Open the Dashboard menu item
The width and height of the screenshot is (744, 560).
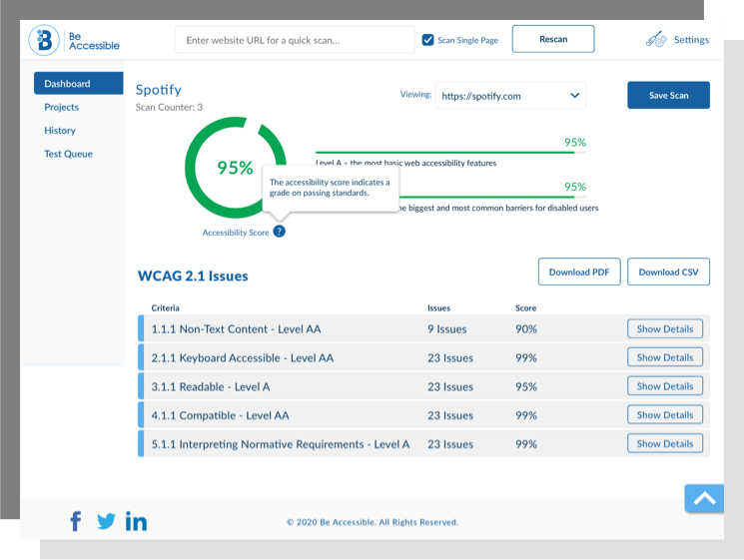78,84
